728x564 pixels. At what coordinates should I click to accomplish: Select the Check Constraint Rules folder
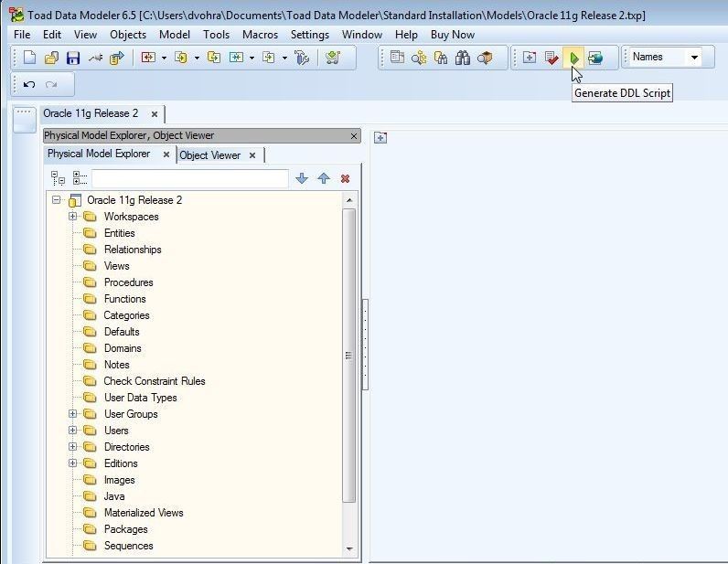coord(155,381)
